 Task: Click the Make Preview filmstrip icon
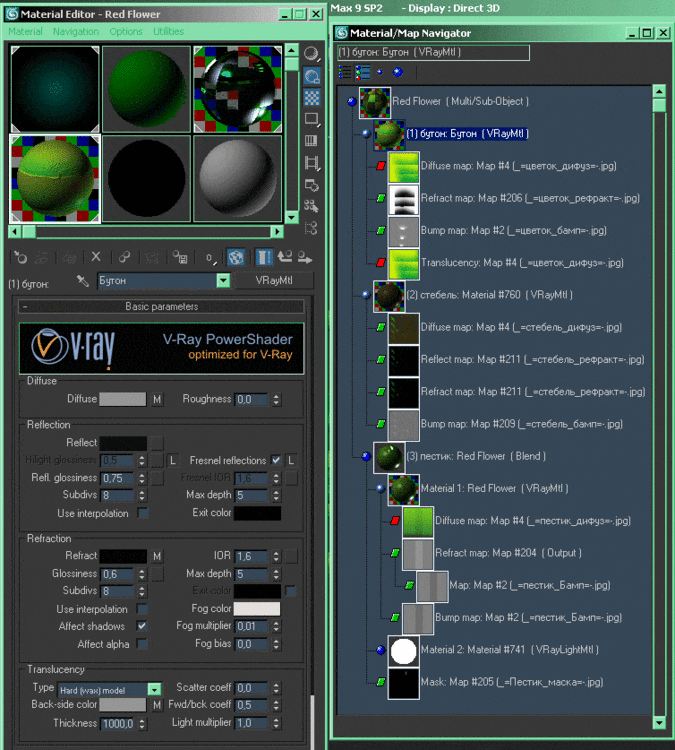click(311, 163)
